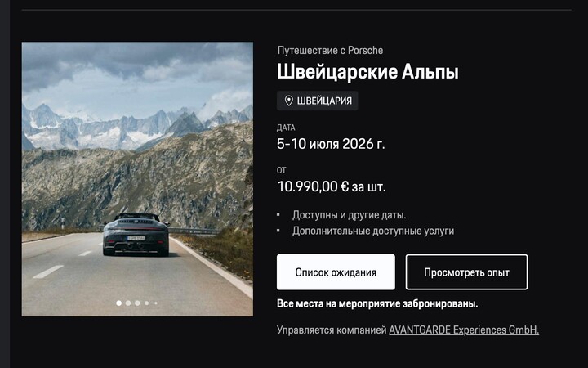
Task: Select the ШВЕЙЦАРИЯ country tag text
Action: (324, 101)
